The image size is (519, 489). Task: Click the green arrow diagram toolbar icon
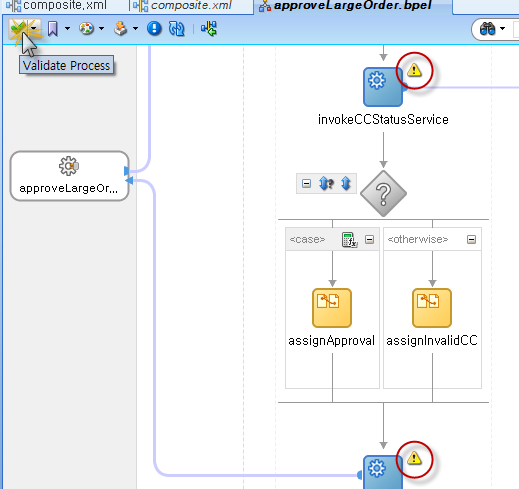209,29
